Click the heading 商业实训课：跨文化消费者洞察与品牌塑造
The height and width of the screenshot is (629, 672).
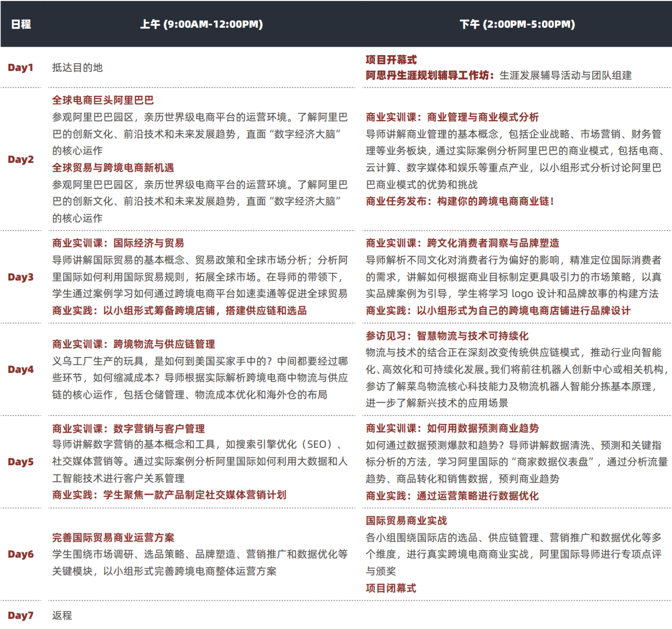(x=462, y=243)
